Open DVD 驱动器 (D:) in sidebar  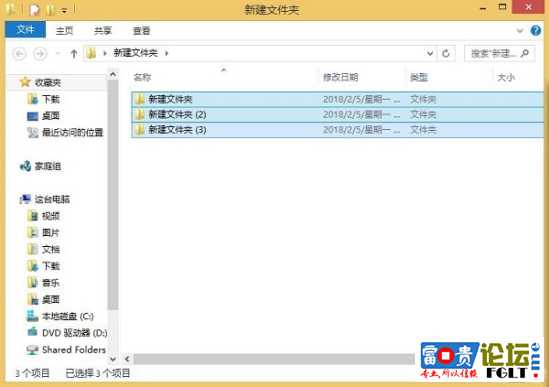point(67,333)
